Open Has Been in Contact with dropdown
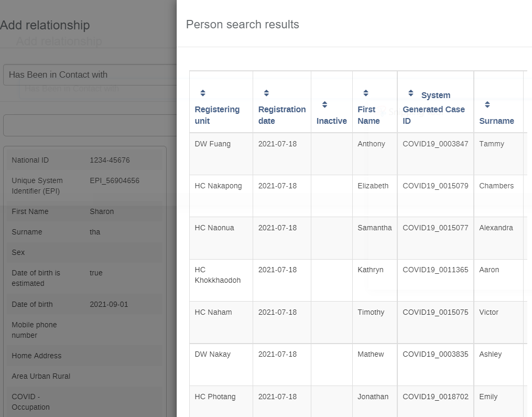 [x=90, y=74]
